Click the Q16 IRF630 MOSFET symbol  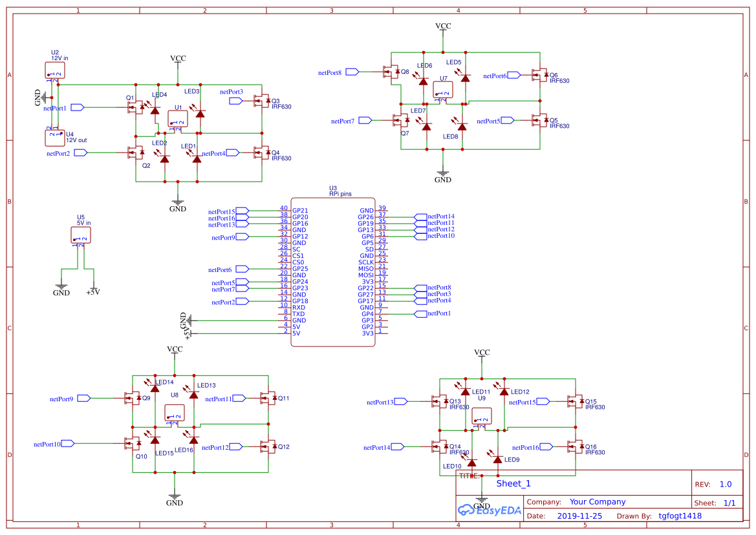click(576, 446)
